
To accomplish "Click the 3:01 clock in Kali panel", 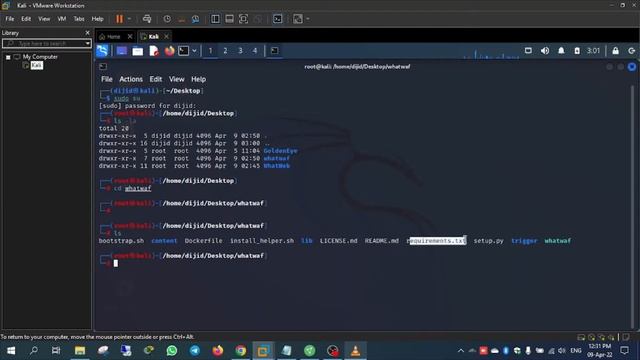I will coord(593,51).
